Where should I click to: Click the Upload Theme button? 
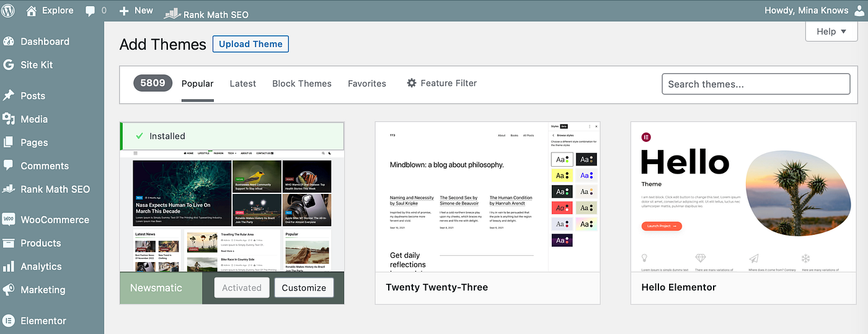(x=250, y=44)
